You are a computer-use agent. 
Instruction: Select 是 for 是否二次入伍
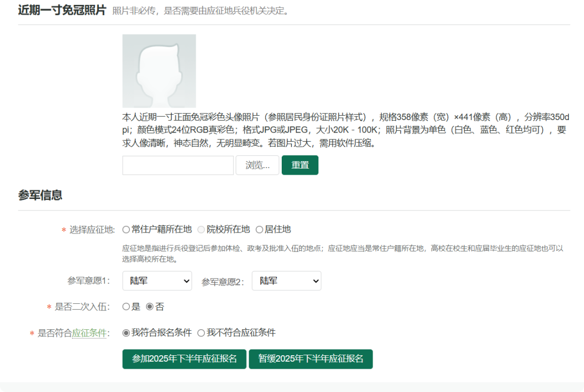pos(126,307)
